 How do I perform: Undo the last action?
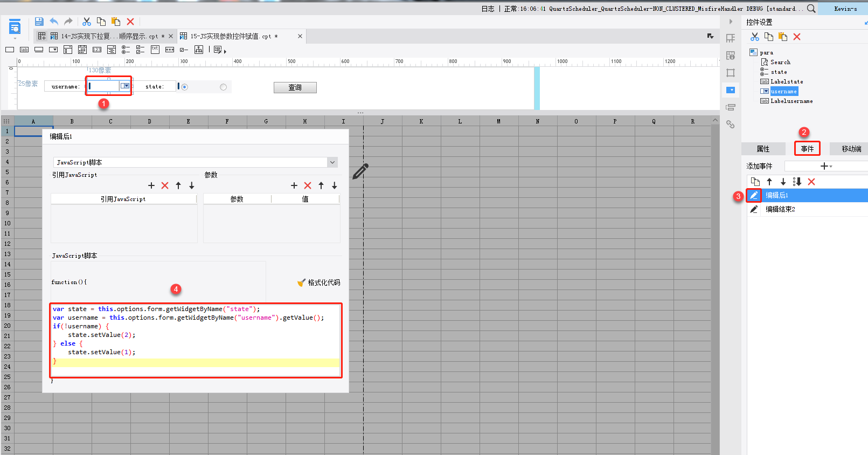coord(54,22)
